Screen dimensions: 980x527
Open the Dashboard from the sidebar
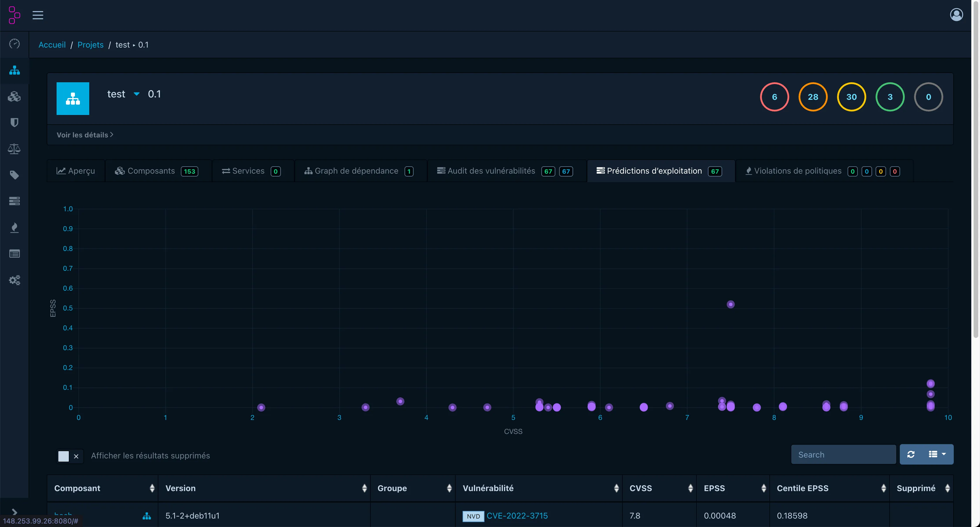[14, 44]
